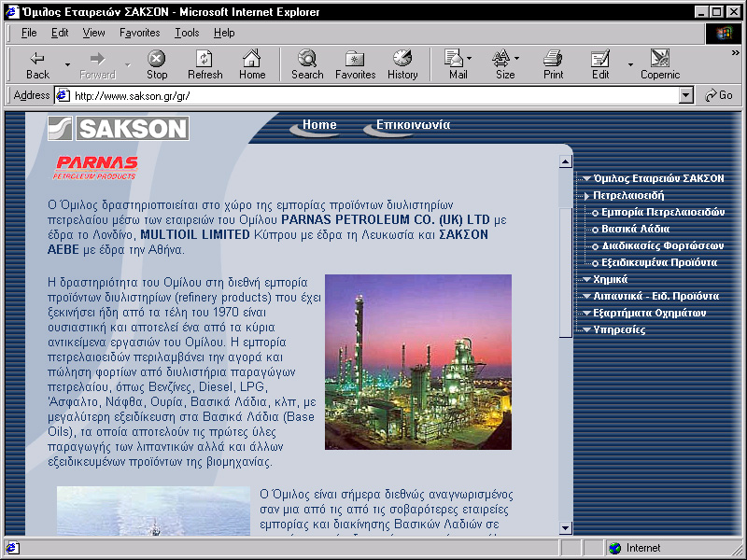The width and height of the screenshot is (747, 560).
Task: Click the Internet Explorer title bar icon
Action: (12, 11)
